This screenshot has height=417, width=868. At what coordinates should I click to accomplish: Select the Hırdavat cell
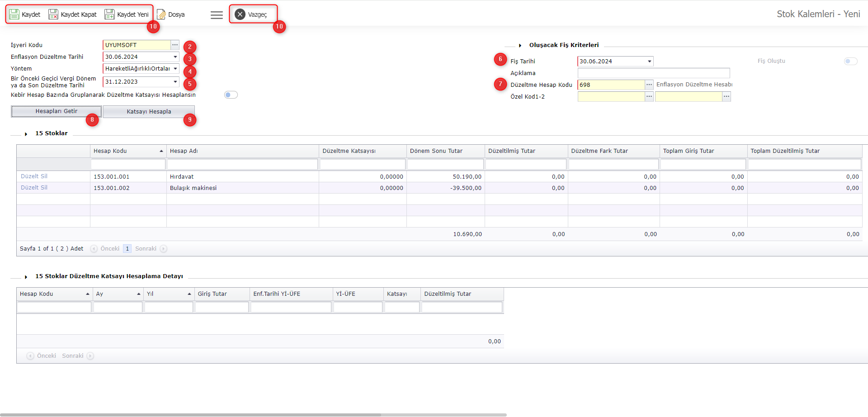(243, 177)
